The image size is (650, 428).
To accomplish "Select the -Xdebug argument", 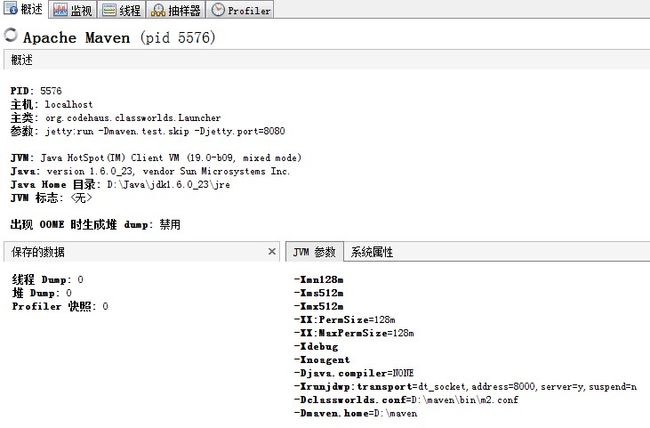I will click(316, 346).
